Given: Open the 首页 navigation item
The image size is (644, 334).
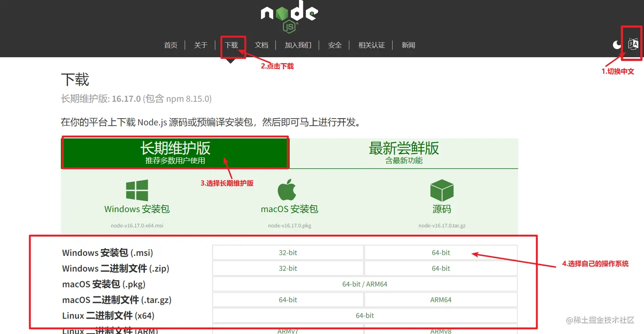Looking at the screenshot, I should pos(171,45).
